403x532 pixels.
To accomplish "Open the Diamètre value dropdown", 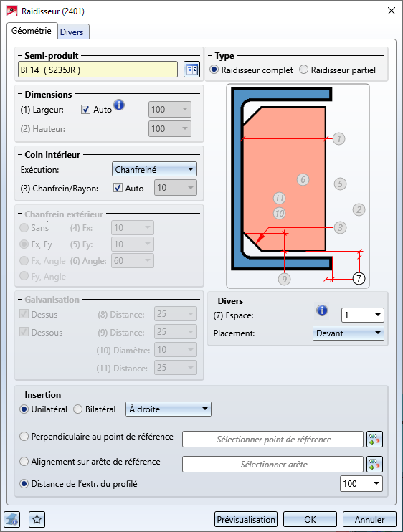I will (x=176, y=350).
